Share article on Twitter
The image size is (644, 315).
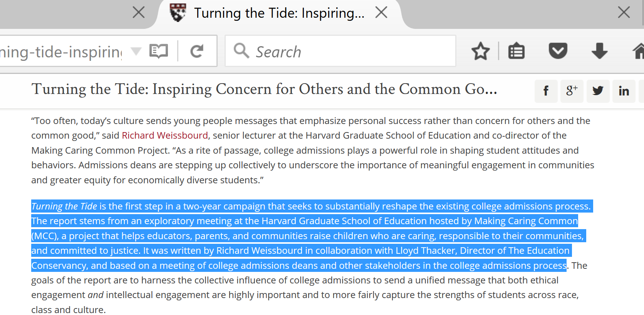(x=598, y=91)
